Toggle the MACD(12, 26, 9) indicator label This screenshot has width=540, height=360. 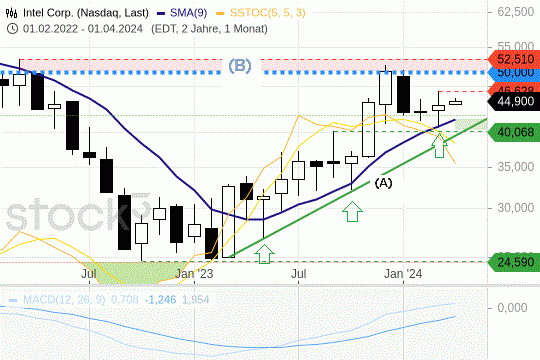click(x=57, y=299)
